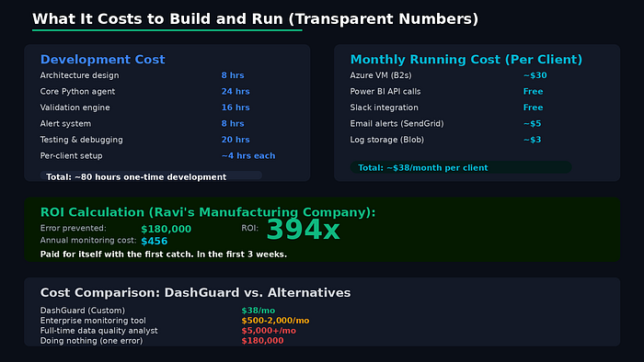Viewport: 644px width, 362px height.
Task: Click the 'DashGuard (Custom)' row label
Action: (83, 311)
